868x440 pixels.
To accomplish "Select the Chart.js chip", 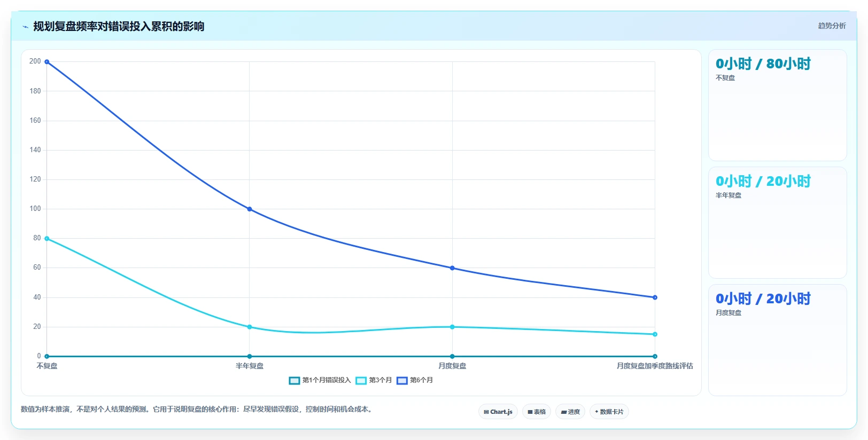I will pyautogui.click(x=498, y=412).
